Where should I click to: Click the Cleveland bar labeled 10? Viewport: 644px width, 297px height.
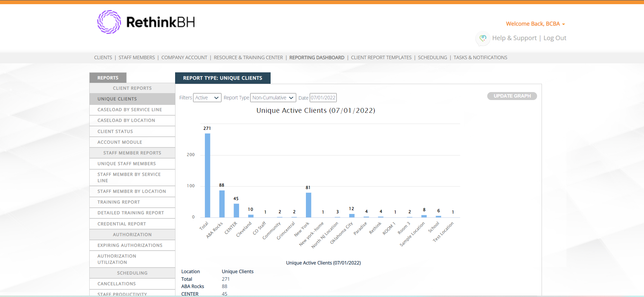point(251,216)
